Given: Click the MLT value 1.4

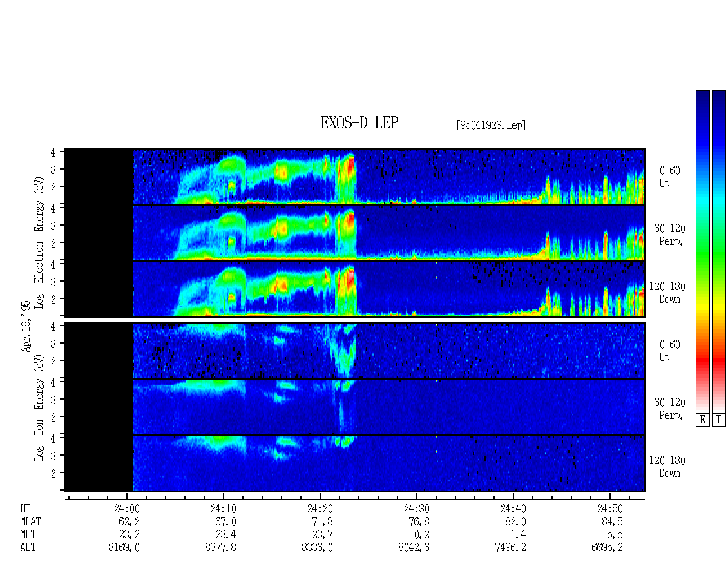Looking at the screenshot, I should tap(518, 535).
